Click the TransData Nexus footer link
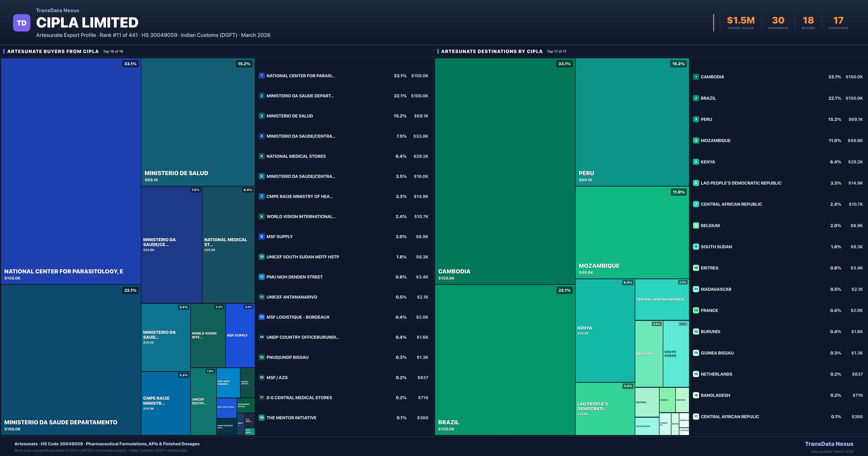Viewport: 868px width, 456px height. (x=829, y=444)
